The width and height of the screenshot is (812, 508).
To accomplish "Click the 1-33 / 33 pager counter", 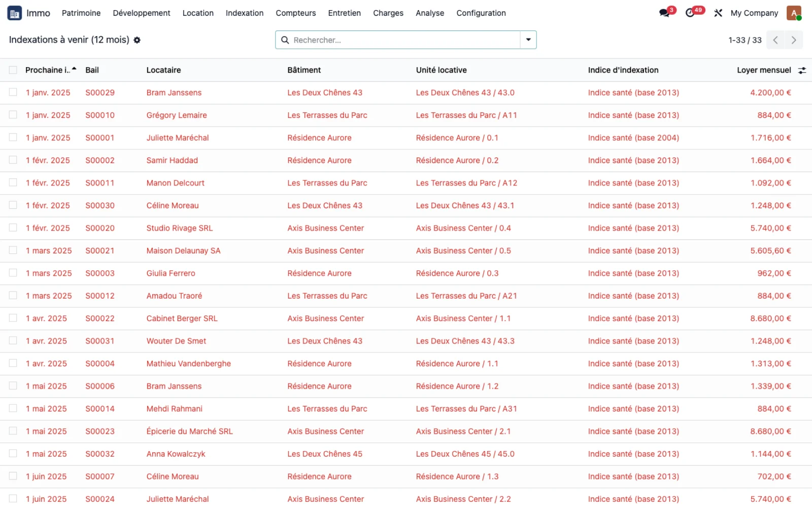I will (745, 40).
